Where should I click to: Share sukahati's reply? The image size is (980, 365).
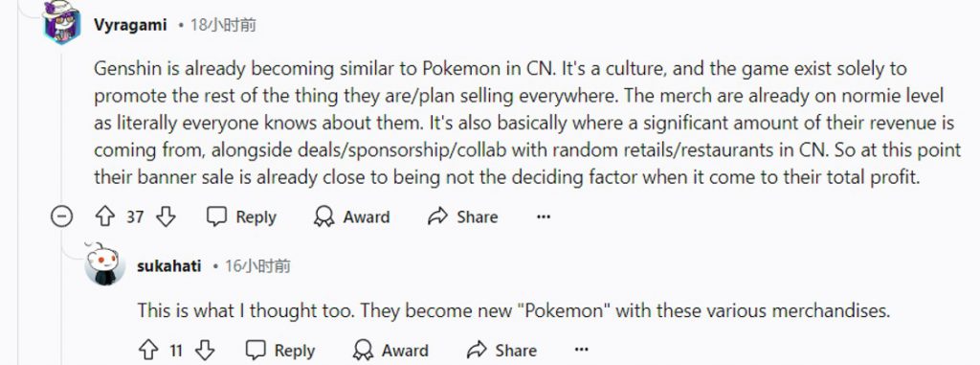tap(501, 350)
